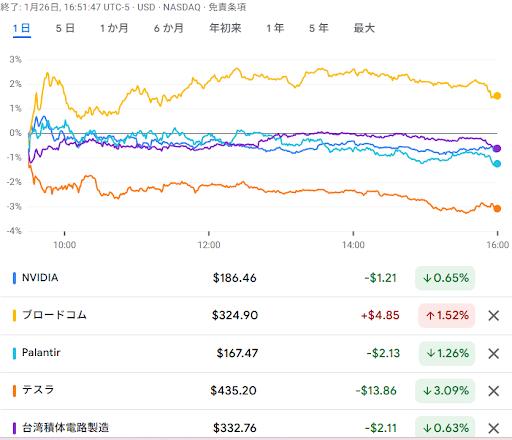This screenshot has width=512, height=440.
Task: Select the 最大 range tab
Action: (364, 28)
